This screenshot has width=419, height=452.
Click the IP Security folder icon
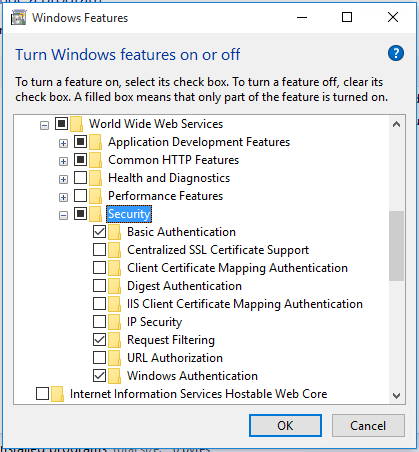[x=115, y=322]
